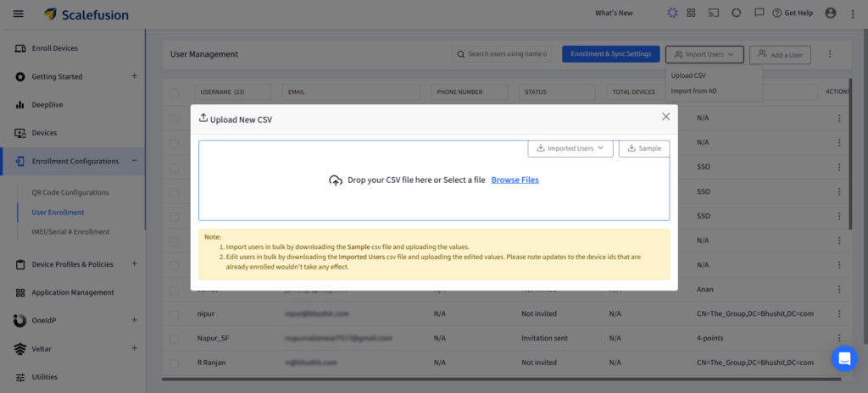The height and width of the screenshot is (393, 868).
Task: Expand Getting Started section
Action: pos(134,76)
